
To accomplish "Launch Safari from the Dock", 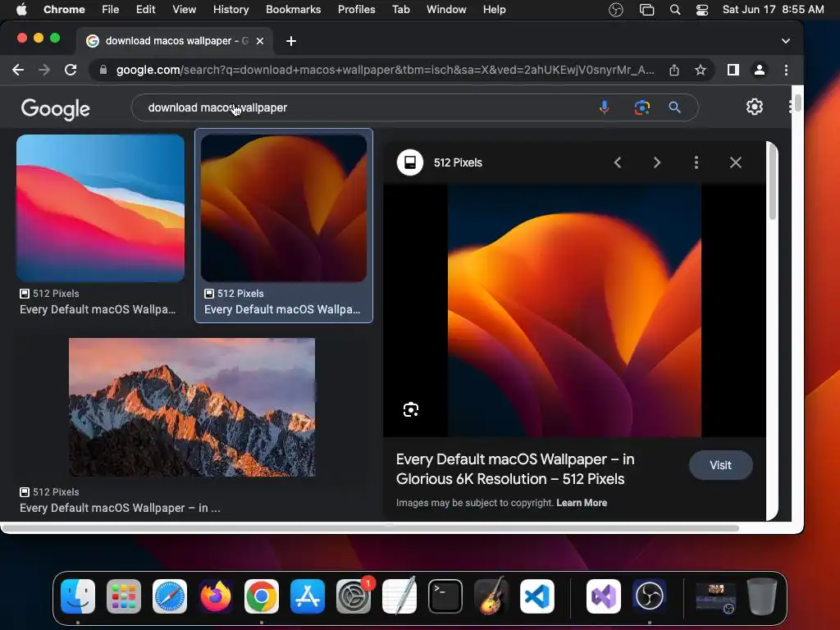I will (170, 596).
